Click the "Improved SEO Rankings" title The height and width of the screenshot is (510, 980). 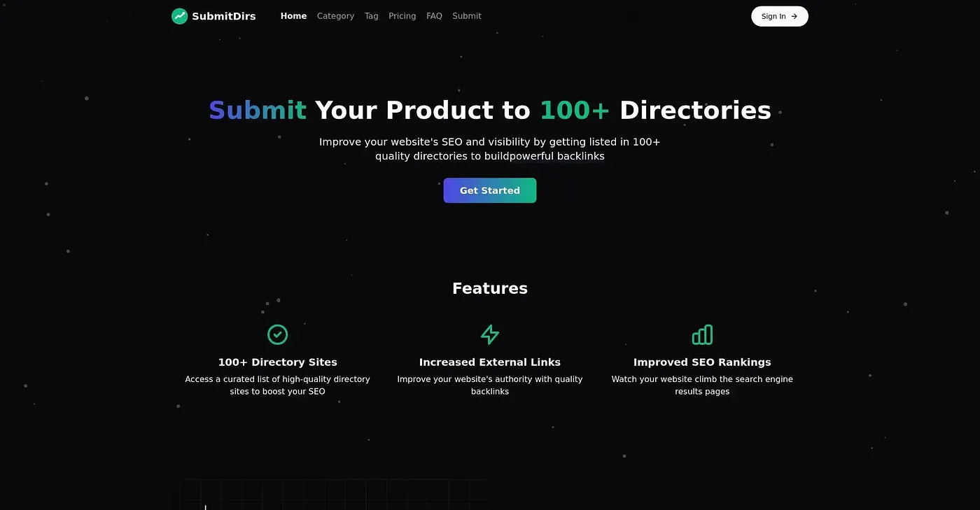point(702,362)
